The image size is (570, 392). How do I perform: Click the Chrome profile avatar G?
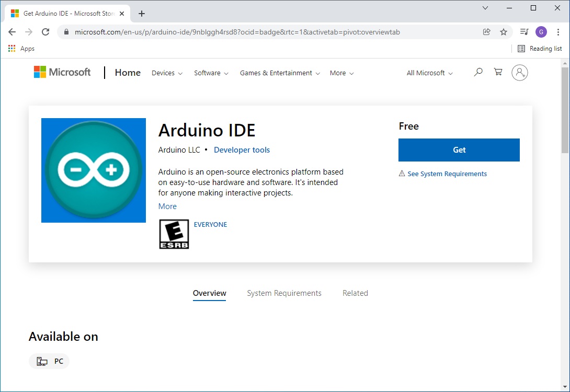[541, 32]
